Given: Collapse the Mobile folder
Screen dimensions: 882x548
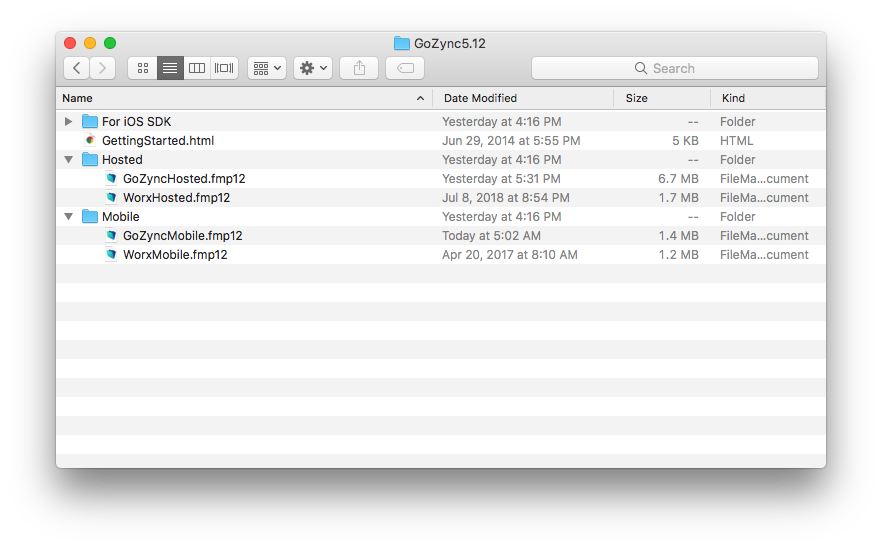Looking at the screenshot, I should [68, 217].
